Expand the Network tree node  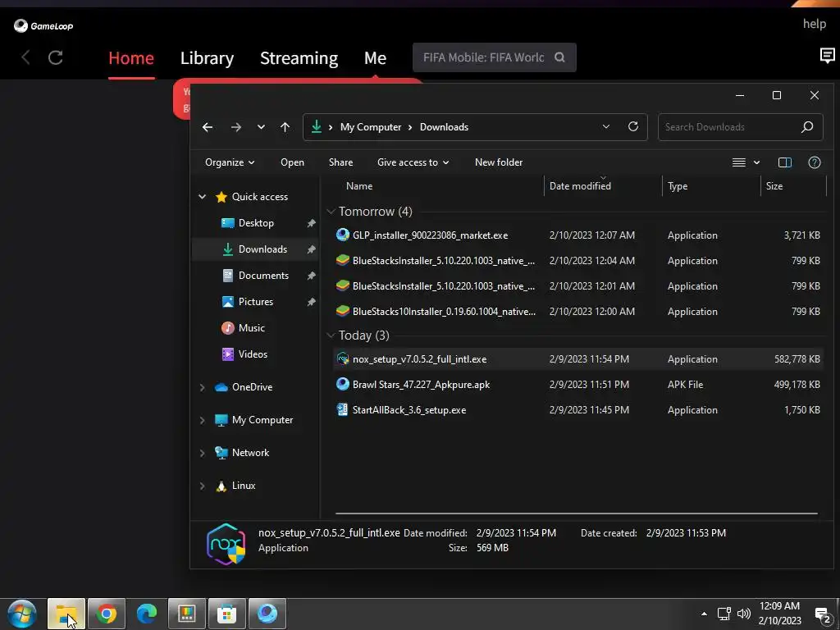pos(202,453)
